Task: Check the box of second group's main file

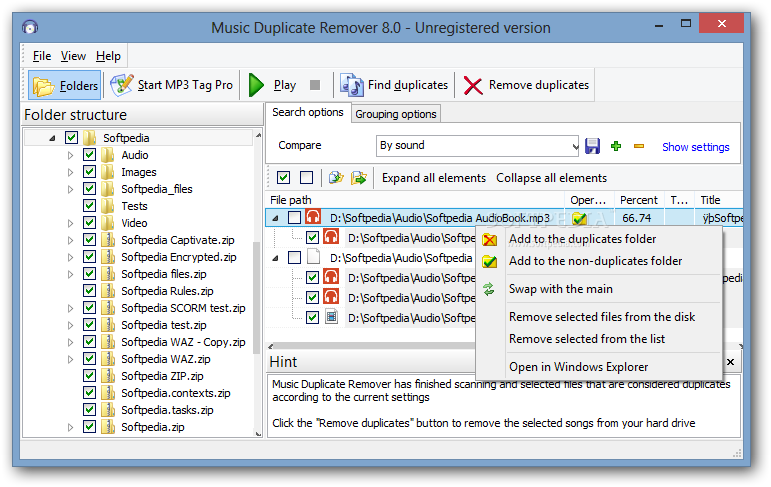Action: tap(295, 257)
